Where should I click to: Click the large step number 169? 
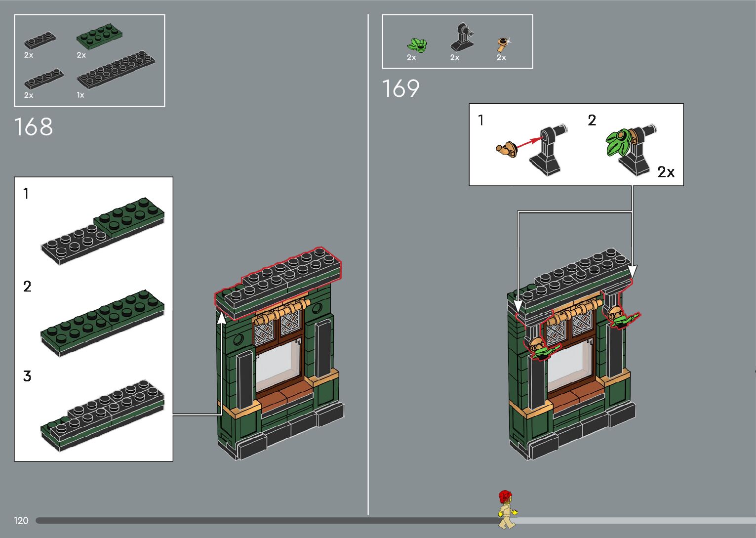(400, 89)
